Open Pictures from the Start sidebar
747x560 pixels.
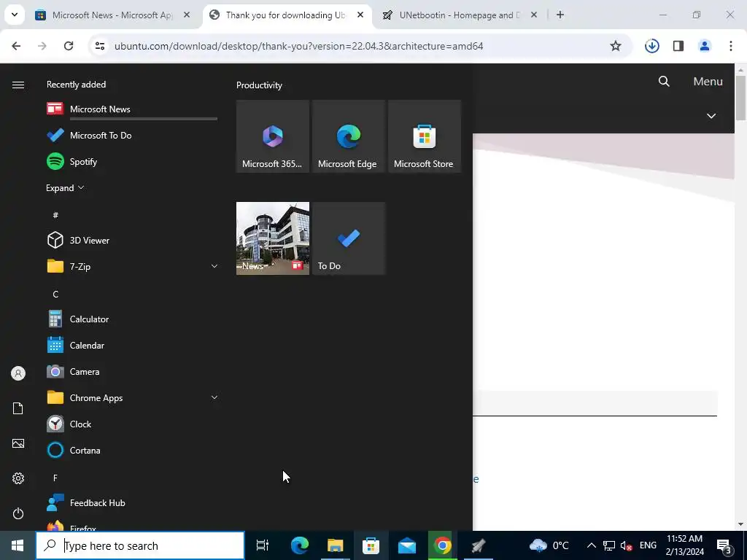(18, 443)
